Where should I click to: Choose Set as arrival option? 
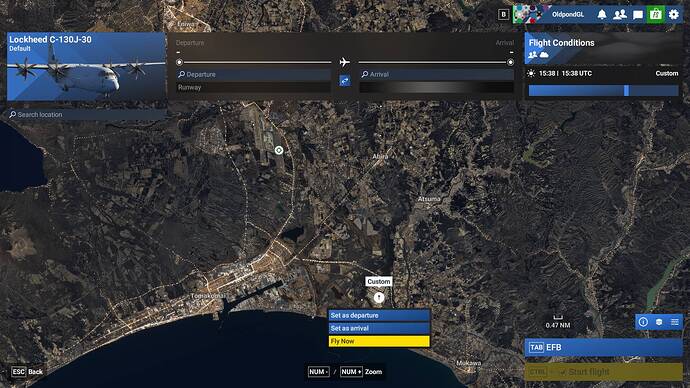379,328
